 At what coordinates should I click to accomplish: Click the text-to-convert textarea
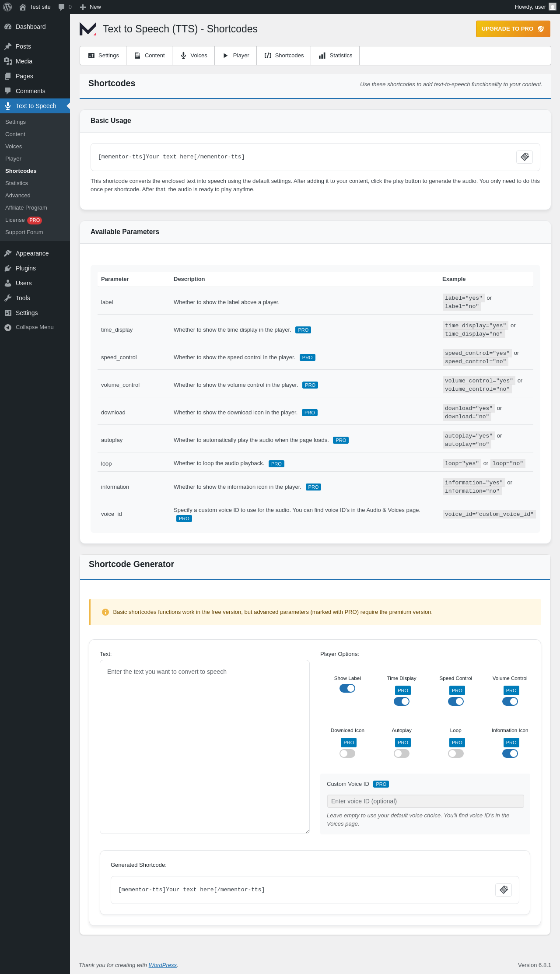point(205,747)
